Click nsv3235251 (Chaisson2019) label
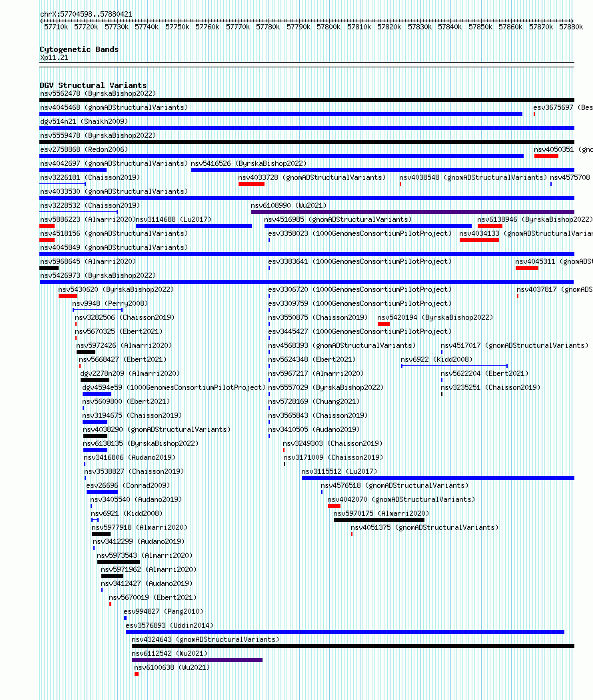 490,388
